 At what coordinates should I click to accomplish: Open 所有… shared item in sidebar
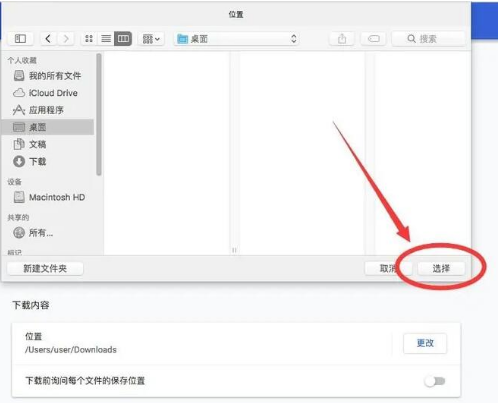pyautogui.click(x=48, y=232)
